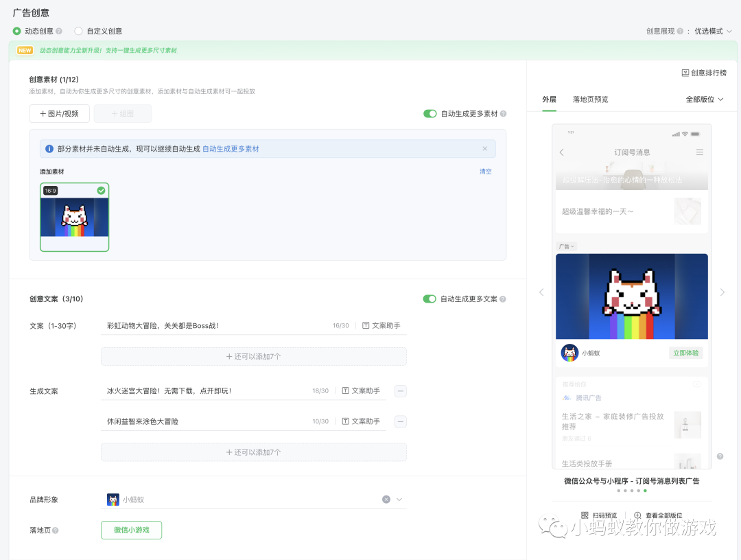Open 扫码预览 QR preview
Screen dimensions: 741x560
coord(599,515)
